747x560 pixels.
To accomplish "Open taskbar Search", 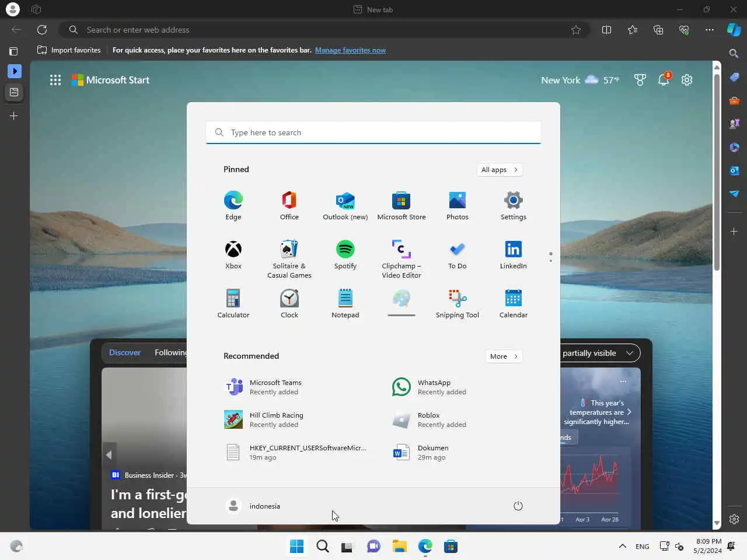I will [x=323, y=546].
